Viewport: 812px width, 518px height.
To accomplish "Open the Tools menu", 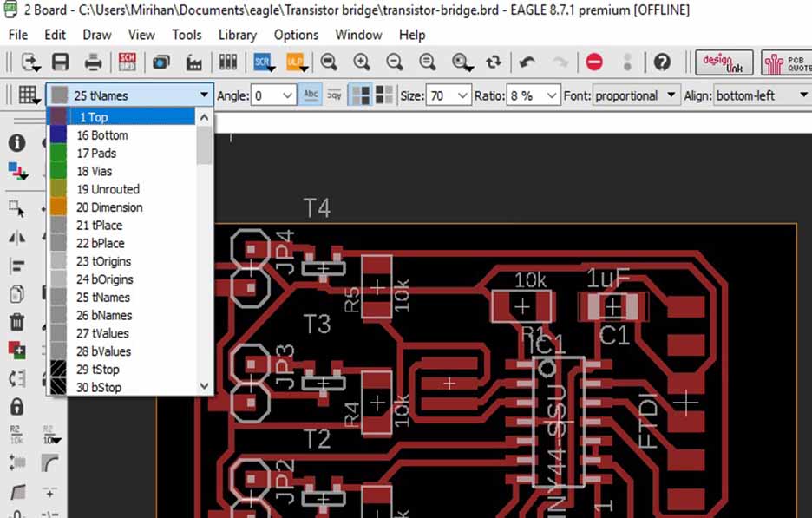I will 187,35.
